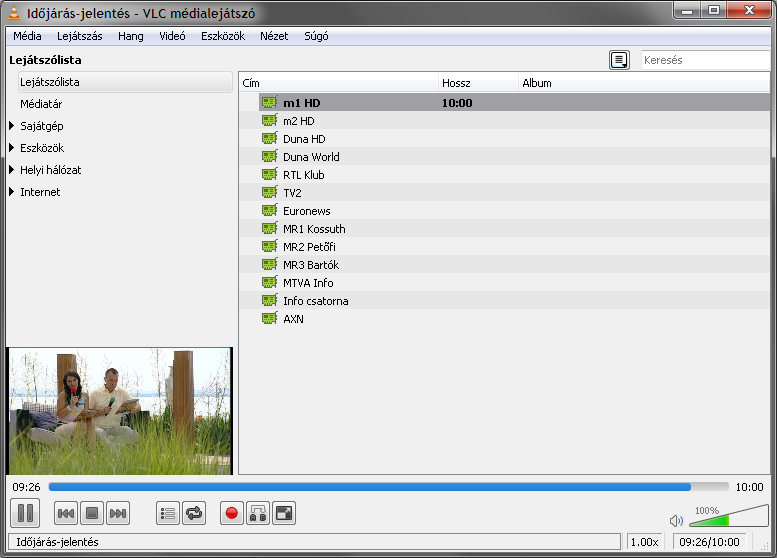The width and height of the screenshot is (777, 558).
Task: Select the Euronews playlist entry
Action: tap(504, 211)
